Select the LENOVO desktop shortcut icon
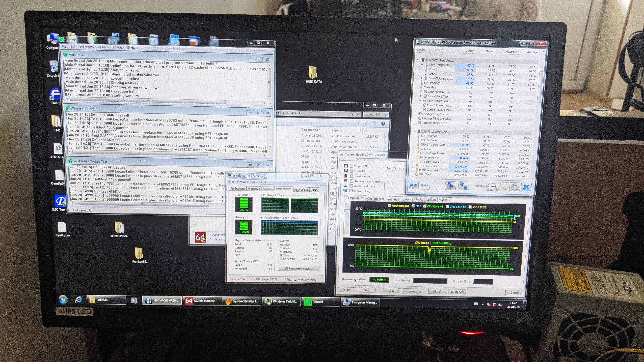 (57, 151)
